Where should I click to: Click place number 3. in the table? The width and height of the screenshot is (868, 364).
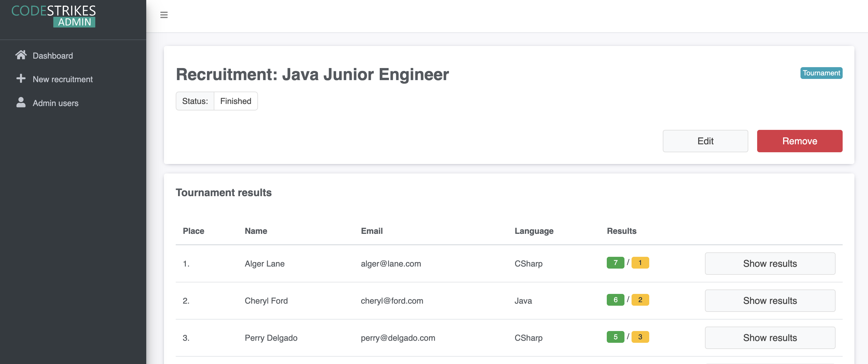[x=186, y=337]
